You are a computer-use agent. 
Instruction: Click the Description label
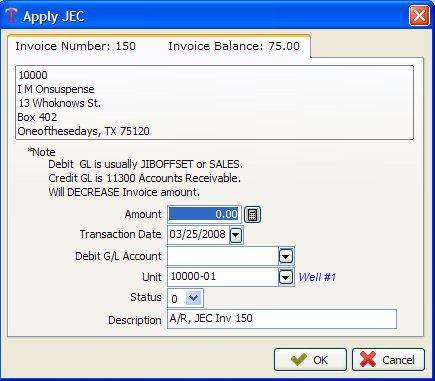135,320
